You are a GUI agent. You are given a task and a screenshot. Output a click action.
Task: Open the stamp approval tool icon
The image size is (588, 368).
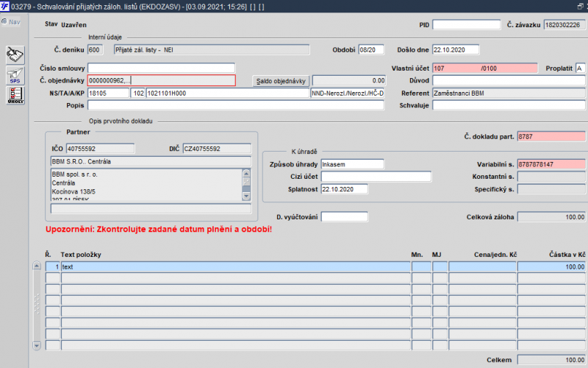pos(15,54)
